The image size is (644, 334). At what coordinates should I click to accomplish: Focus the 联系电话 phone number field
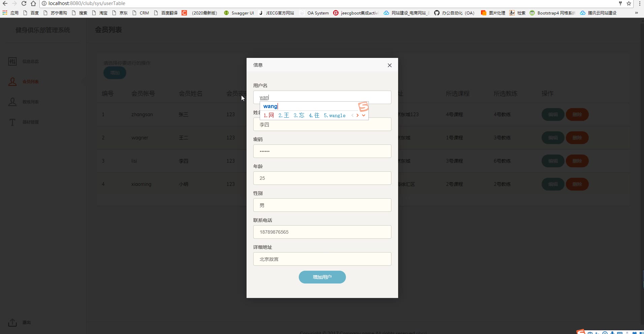322,232
